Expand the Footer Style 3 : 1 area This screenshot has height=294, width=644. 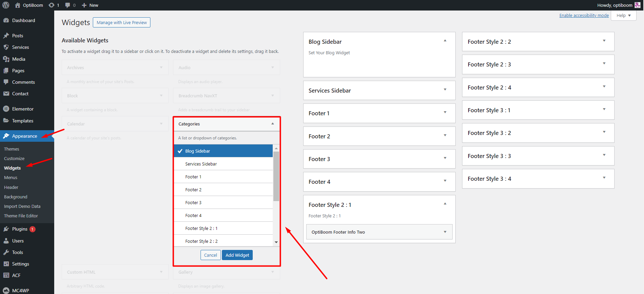(x=604, y=109)
